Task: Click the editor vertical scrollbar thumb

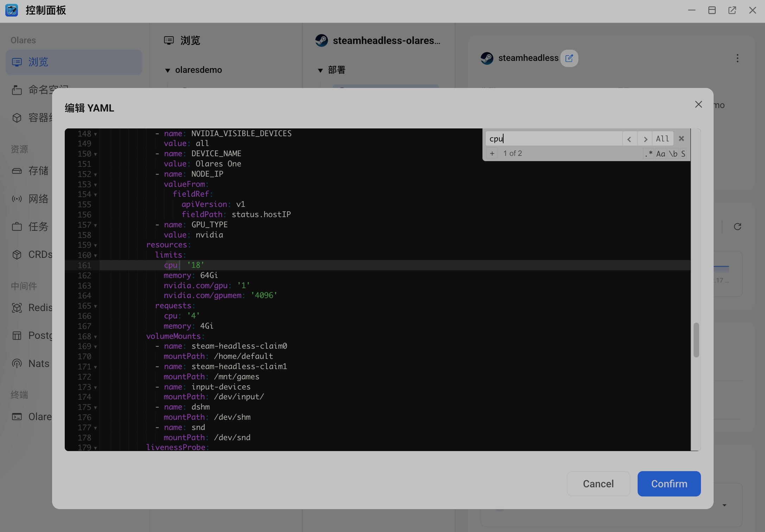Action: tap(696, 340)
